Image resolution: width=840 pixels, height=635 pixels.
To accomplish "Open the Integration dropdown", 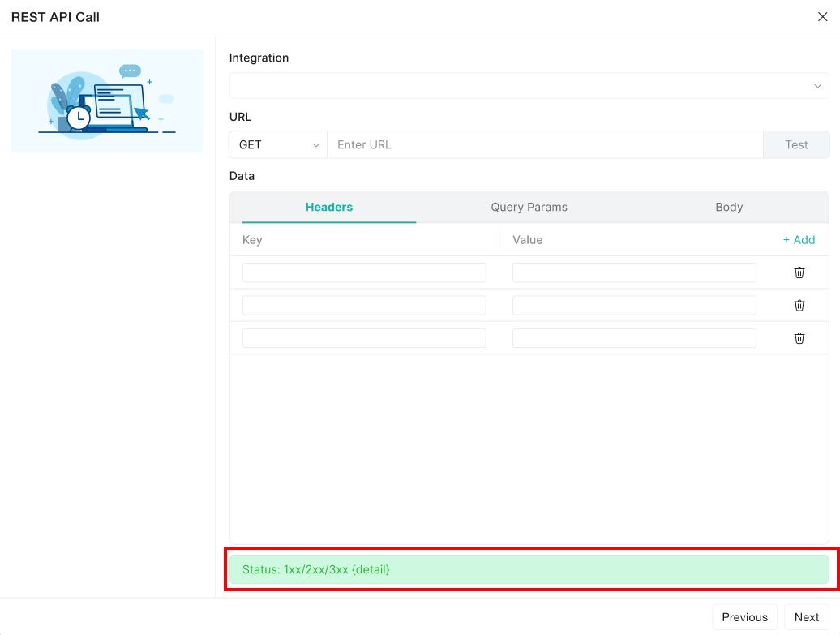I will click(x=529, y=86).
